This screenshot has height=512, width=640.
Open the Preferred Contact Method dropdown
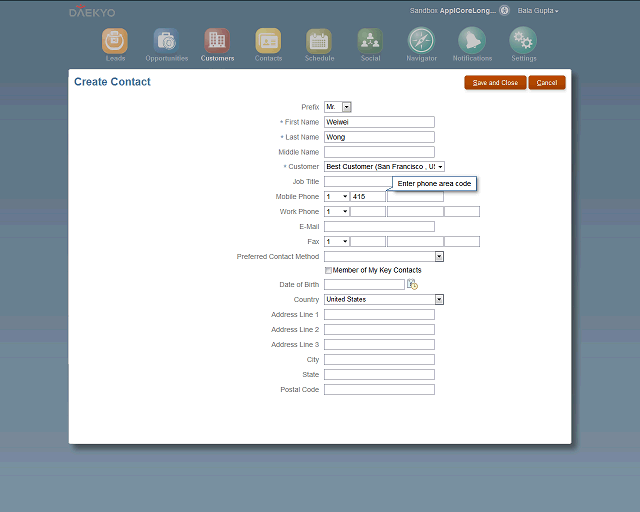point(439,256)
